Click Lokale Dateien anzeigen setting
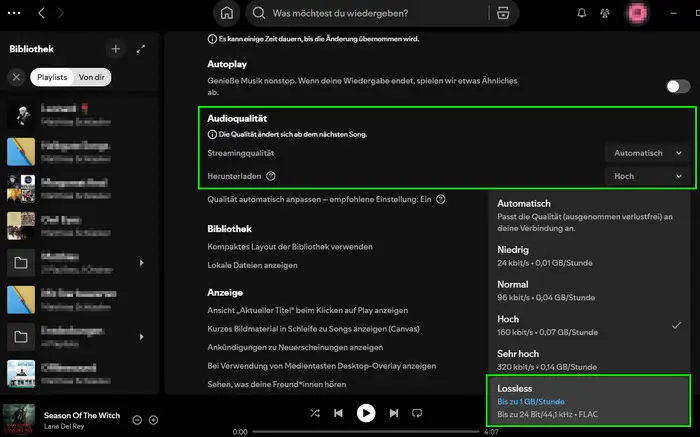Screen dimensions: 700x437 point(252,265)
